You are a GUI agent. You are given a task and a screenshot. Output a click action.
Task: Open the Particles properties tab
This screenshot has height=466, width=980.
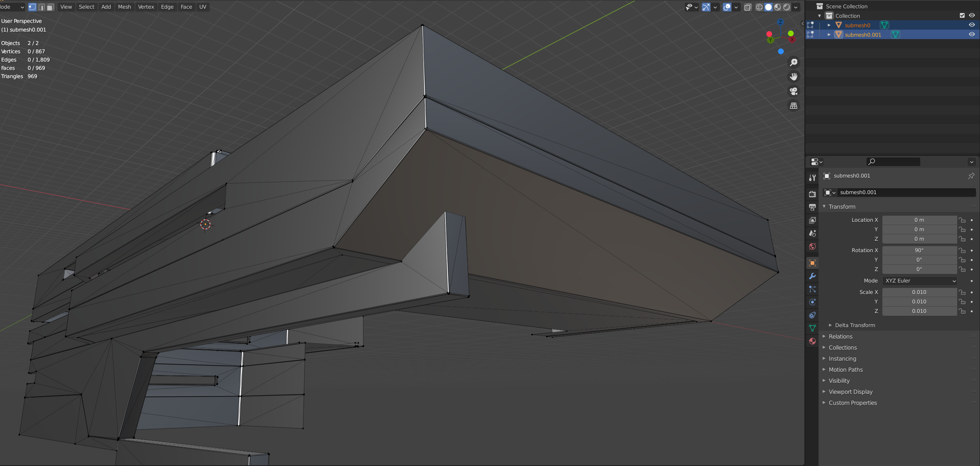tap(812, 289)
